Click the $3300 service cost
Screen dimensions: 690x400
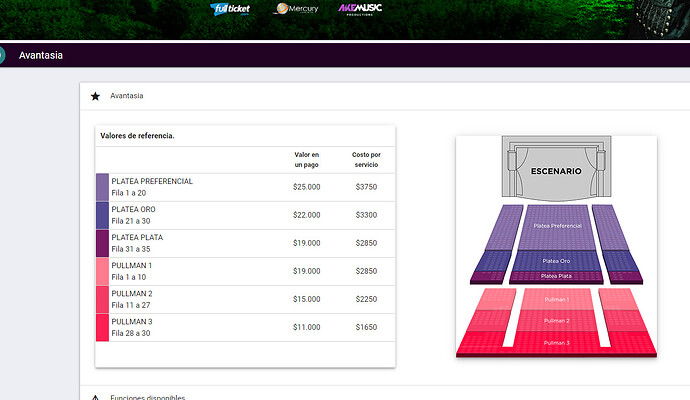point(366,215)
